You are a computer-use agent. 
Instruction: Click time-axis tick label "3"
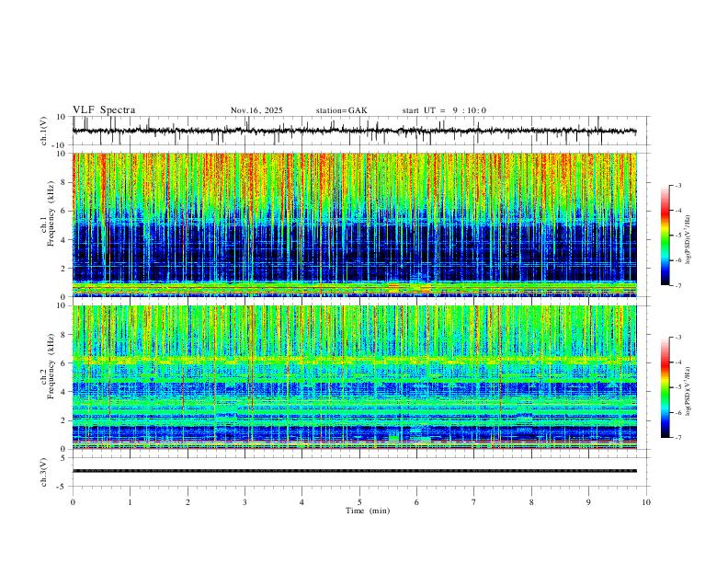pyautogui.click(x=245, y=502)
